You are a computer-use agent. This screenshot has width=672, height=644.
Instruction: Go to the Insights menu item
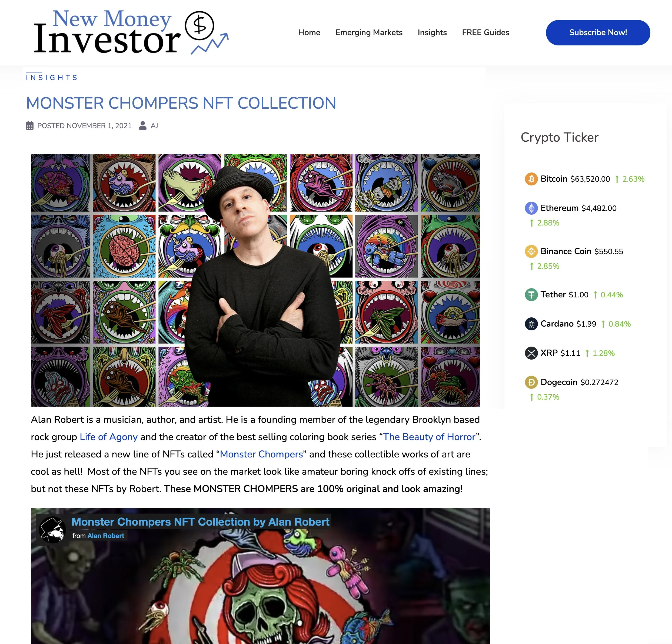point(432,32)
